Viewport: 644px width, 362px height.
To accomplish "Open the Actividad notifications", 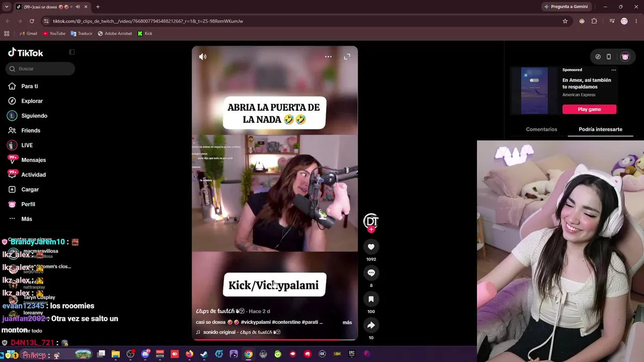I will point(33,175).
